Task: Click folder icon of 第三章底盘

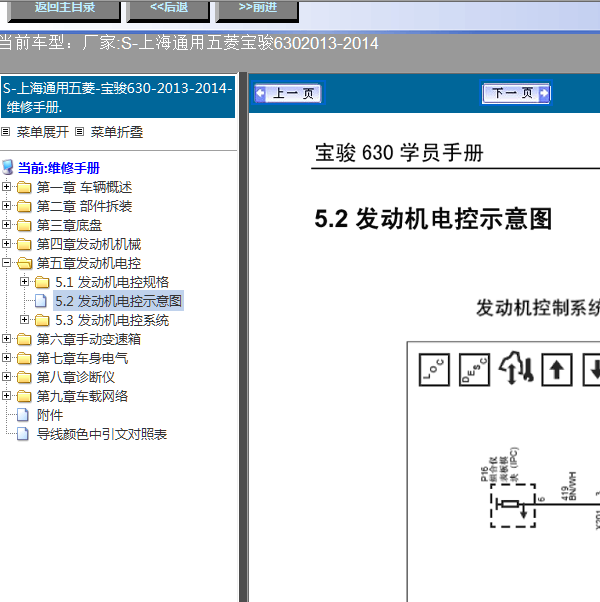Action: point(24,225)
